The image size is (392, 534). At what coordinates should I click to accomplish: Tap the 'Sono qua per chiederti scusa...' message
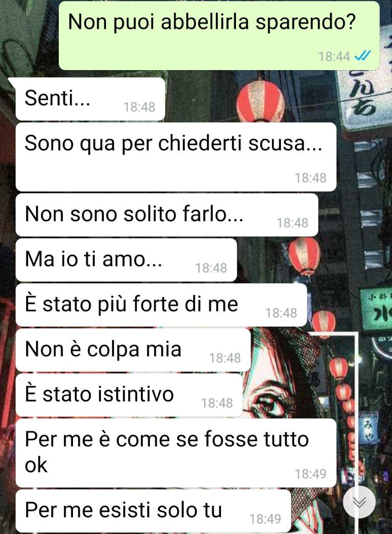(176, 157)
